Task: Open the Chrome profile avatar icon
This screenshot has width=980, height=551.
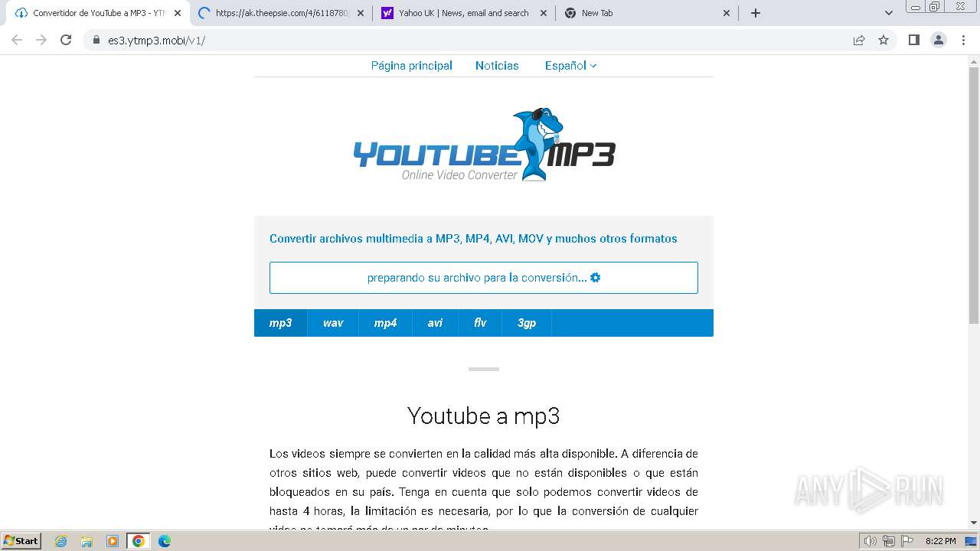Action: [939, 40]
